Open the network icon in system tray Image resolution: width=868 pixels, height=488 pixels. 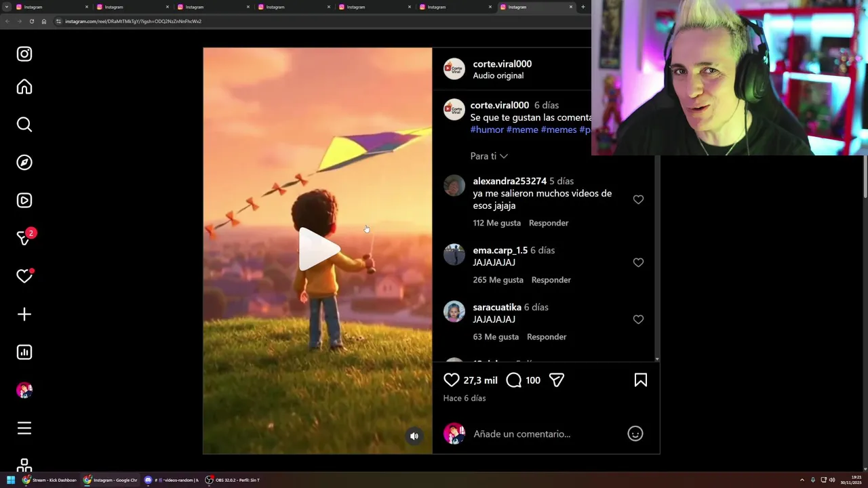(823, 480)
